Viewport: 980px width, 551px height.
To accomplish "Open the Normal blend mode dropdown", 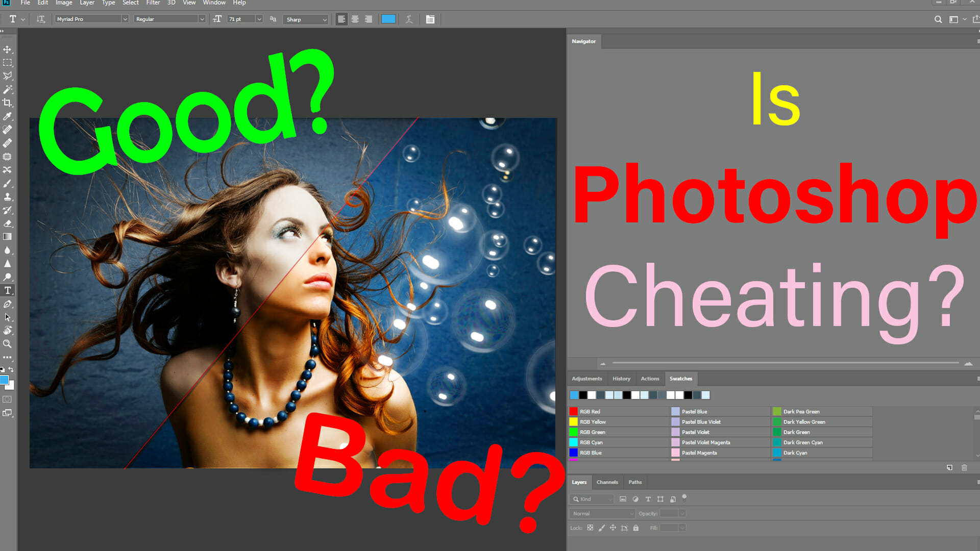I will click(602, 513).
